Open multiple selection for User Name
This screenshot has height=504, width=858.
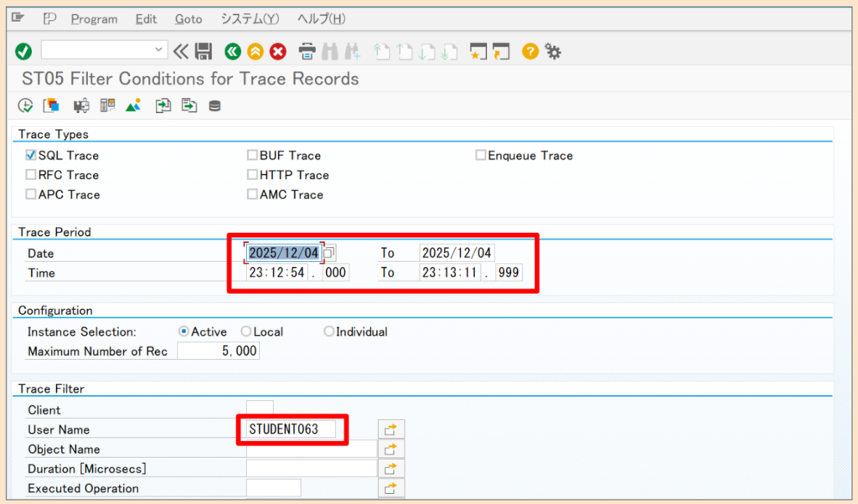pyautogui.click(x=391, y=429)
